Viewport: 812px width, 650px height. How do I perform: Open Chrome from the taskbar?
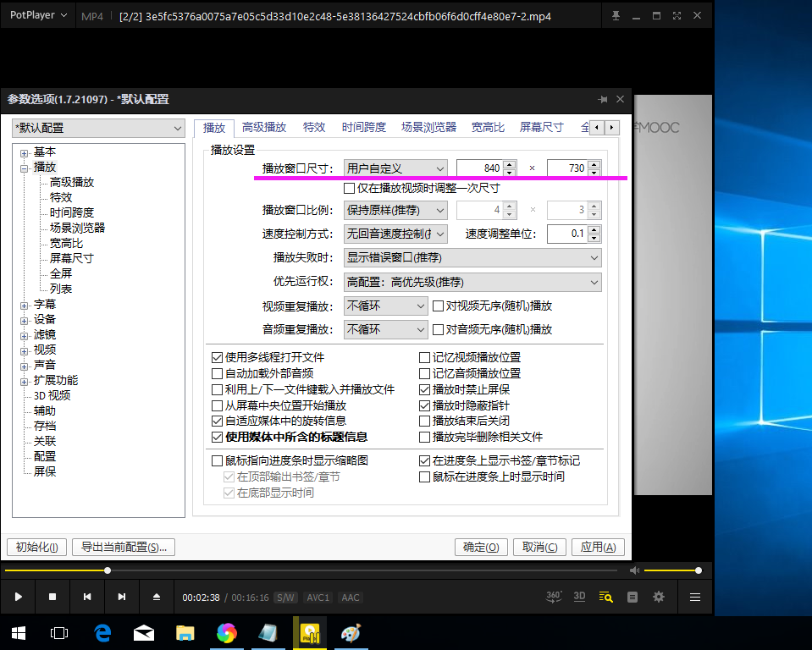pyautogui.click(x=227, y=632)
